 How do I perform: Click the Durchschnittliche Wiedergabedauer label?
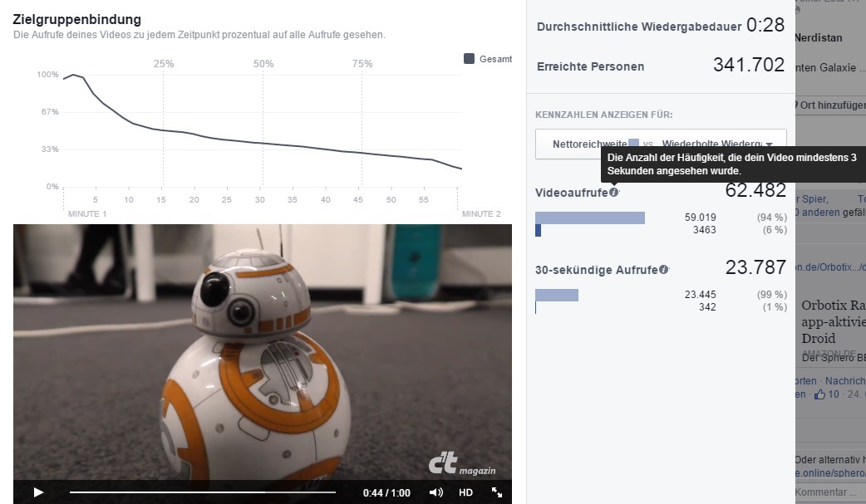pos(639,27)
